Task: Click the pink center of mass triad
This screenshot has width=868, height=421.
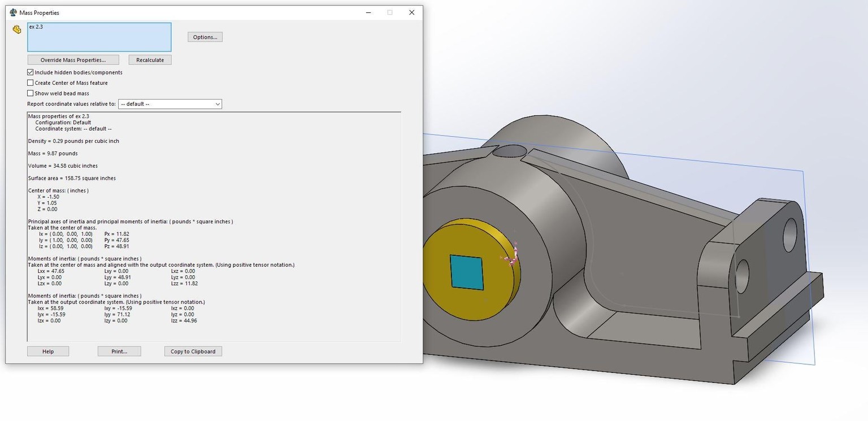Action: (511, 257)
